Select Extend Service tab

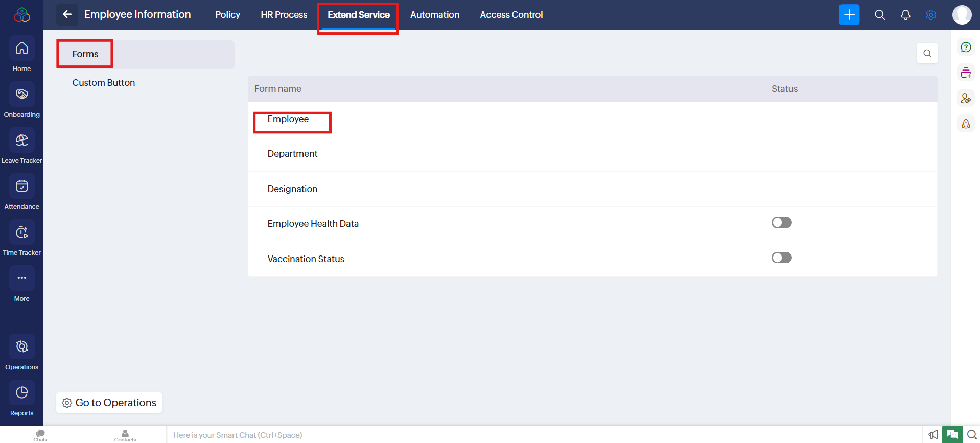pyautogui.click(x=358, y=15)
